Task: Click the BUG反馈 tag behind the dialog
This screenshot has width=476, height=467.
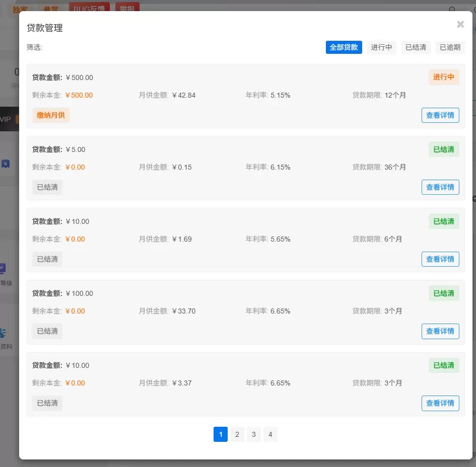Action: pos(89,7)
